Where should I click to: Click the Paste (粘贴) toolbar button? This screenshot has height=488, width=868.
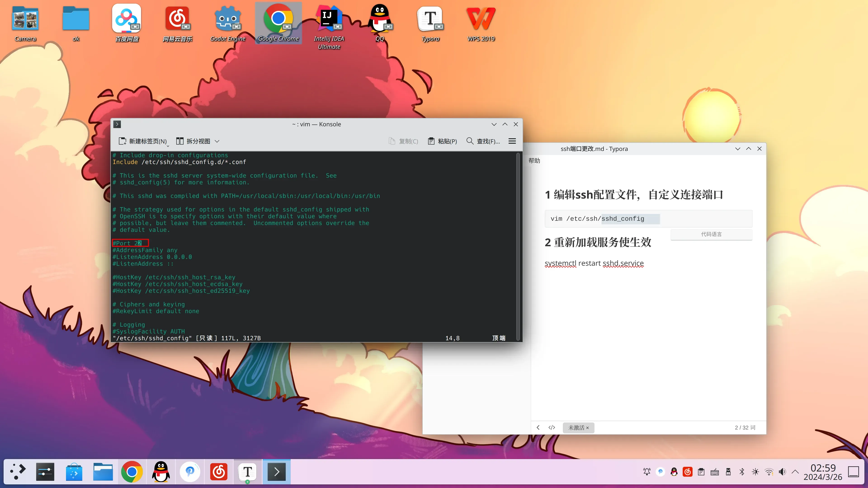(442, 141)
